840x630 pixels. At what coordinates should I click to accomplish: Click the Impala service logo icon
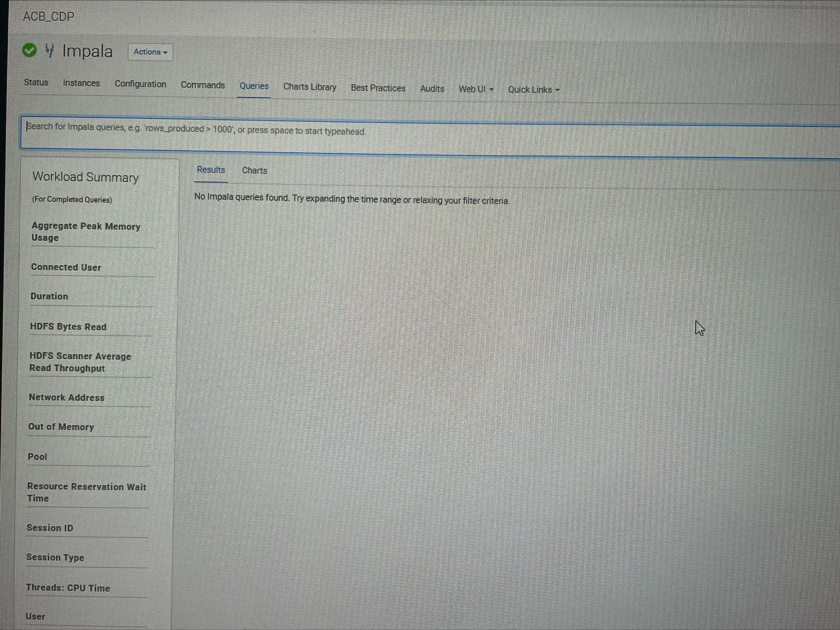pyautogui.click(x=50, y=51)
